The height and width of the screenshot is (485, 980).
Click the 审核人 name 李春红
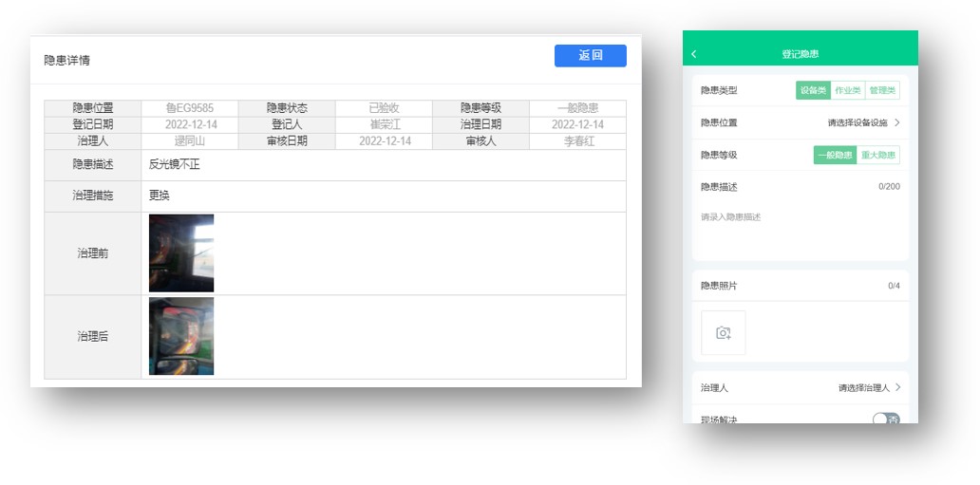tap(578, 140)
